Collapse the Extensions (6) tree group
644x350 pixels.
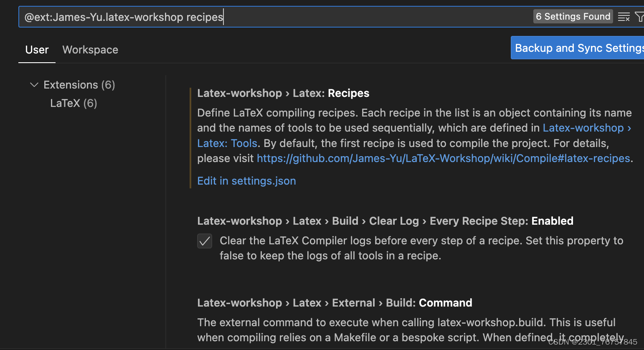34,85
